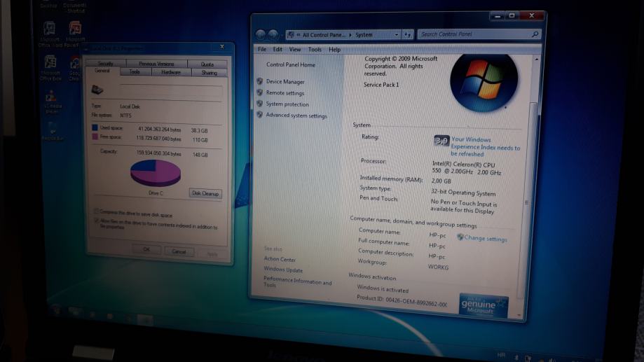Click the WORKG workgroup value
The image size is (644, 362).
click(438, 267)
